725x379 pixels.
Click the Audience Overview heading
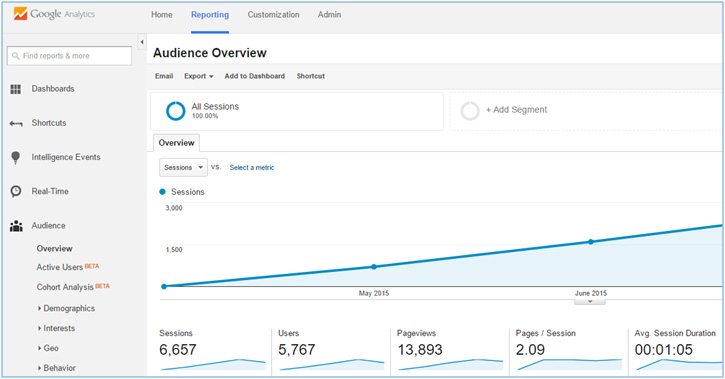(x=210, y=53)
